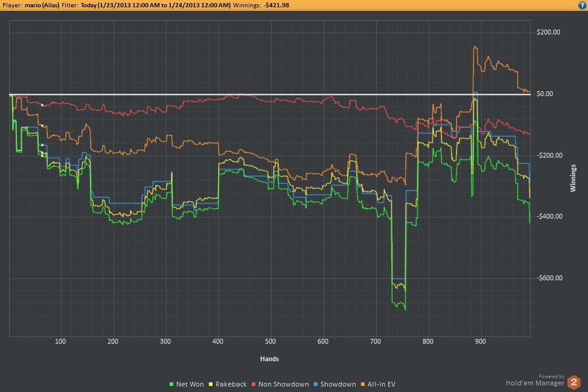Click the Powered by Hold'em Manager text
The width and height of the screenshot is (588, 392).
tap(535, 380)
